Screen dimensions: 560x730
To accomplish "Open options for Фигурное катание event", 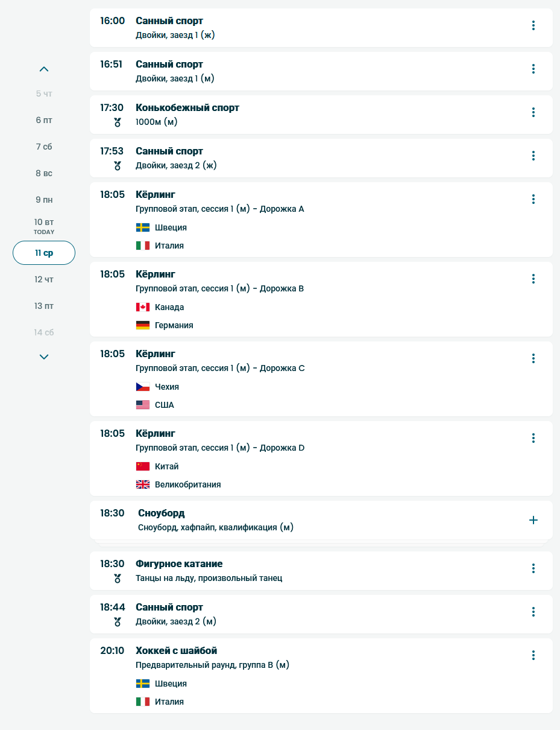I will click(533, 568).
